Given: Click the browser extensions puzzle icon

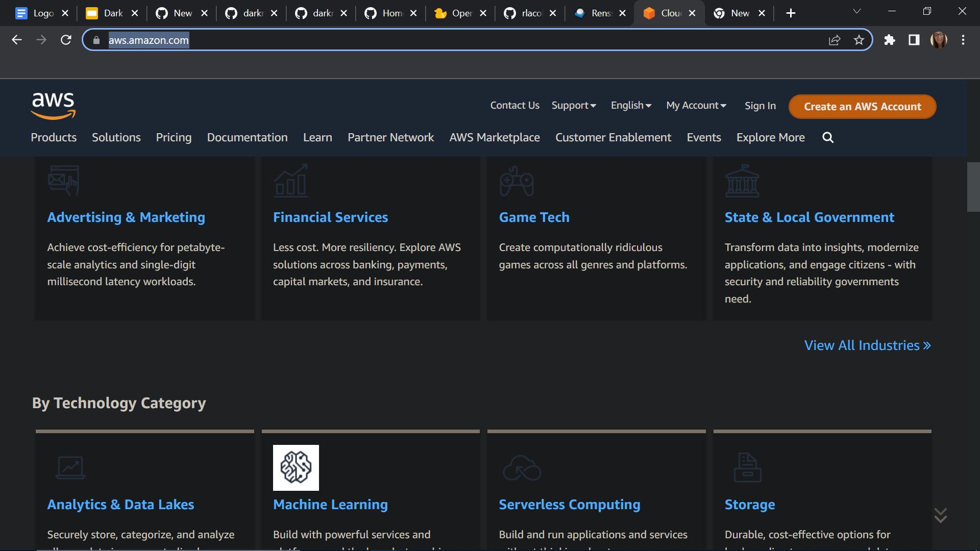Looking at the screenshot, I should pyautogui.click(x=890, y=40).
